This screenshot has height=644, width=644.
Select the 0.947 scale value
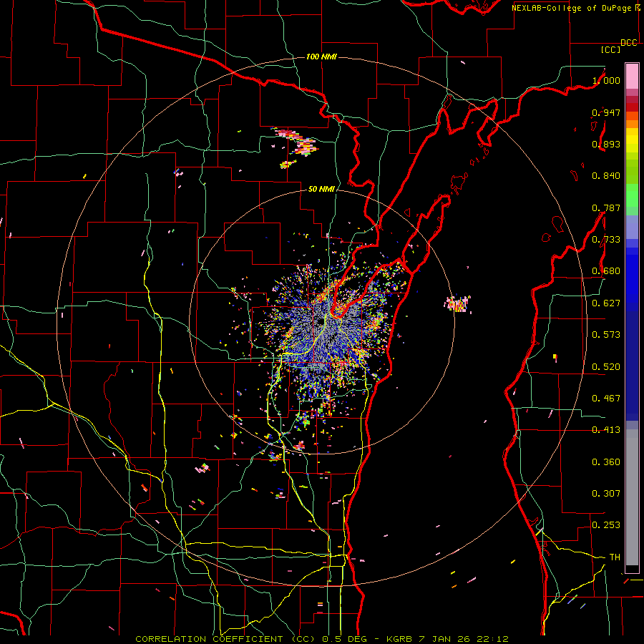[x=606, y=112]
